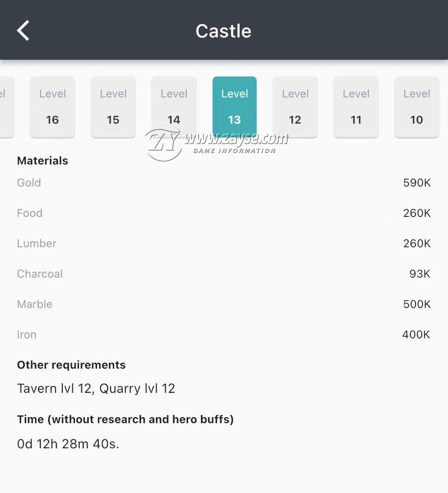Click the Iron 400K value
Screen dimensions: 448x493
(x=416, y=334)
